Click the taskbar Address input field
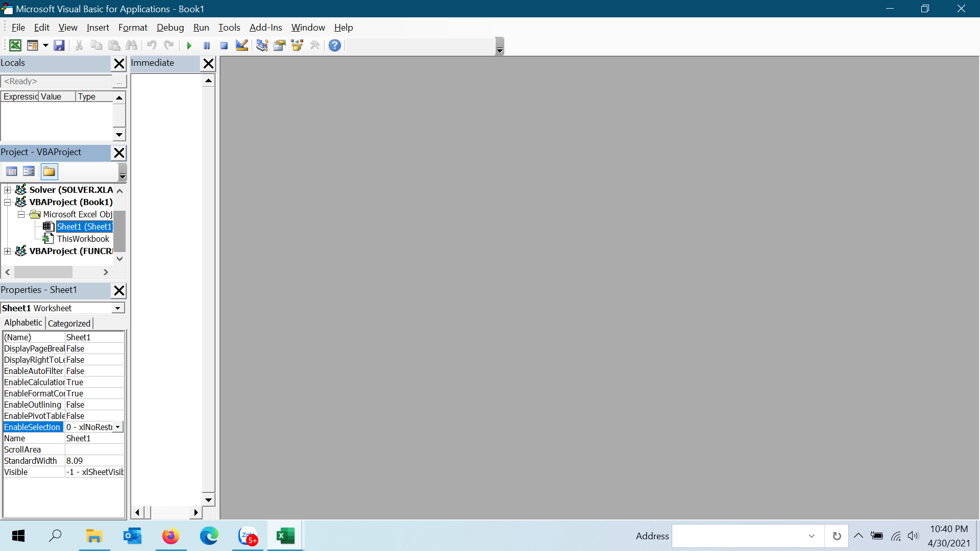Image resolution: width=980 pixels, height=551 pixels. pyautogui.click(x=736, y=536)
